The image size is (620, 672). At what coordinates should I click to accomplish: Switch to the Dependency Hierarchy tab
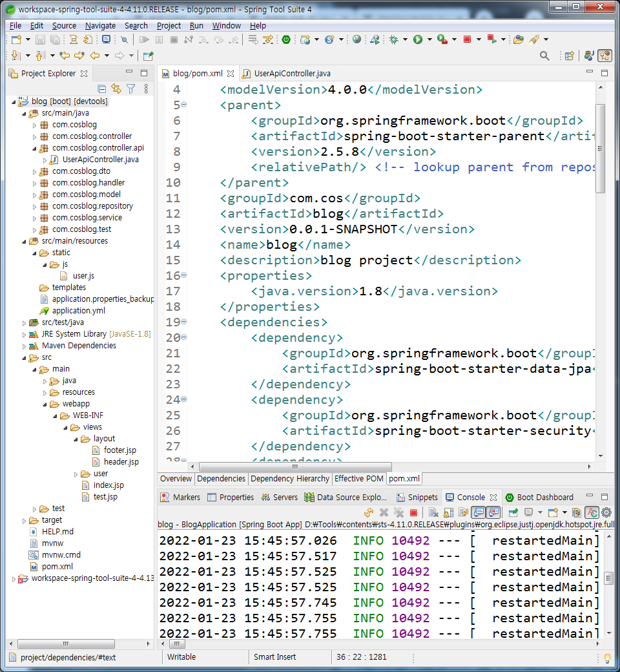click(290, 479)
